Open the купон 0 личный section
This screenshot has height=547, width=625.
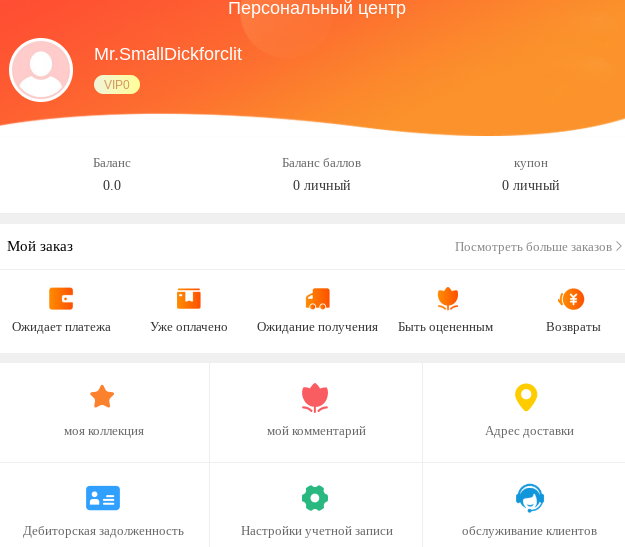point(531,174)
